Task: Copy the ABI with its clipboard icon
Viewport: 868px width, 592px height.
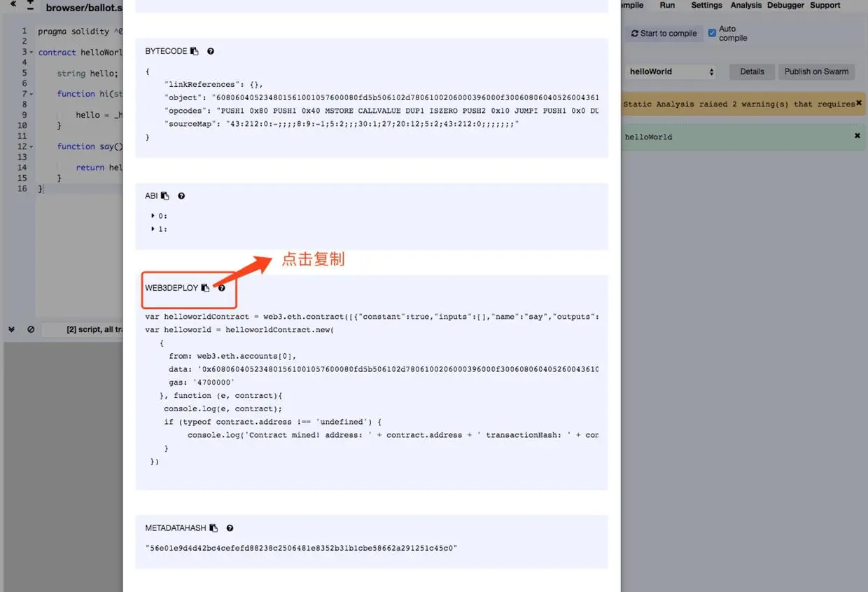Action: [166, 195]
